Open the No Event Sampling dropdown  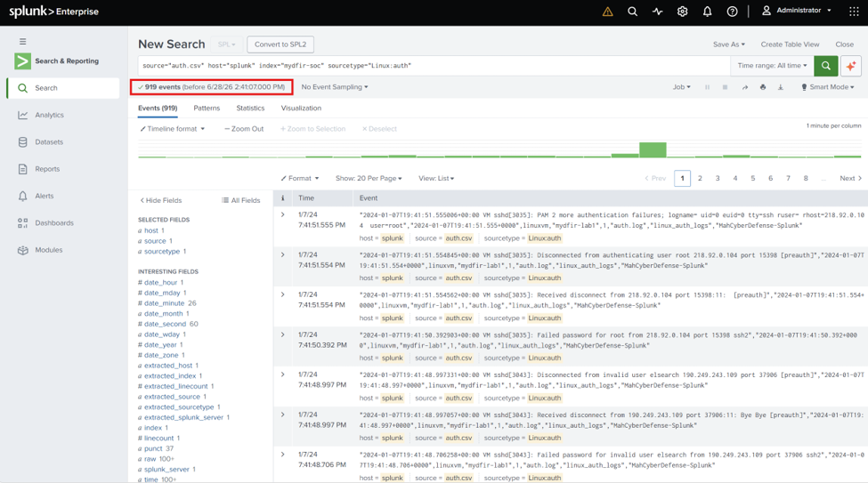[335, 87]
